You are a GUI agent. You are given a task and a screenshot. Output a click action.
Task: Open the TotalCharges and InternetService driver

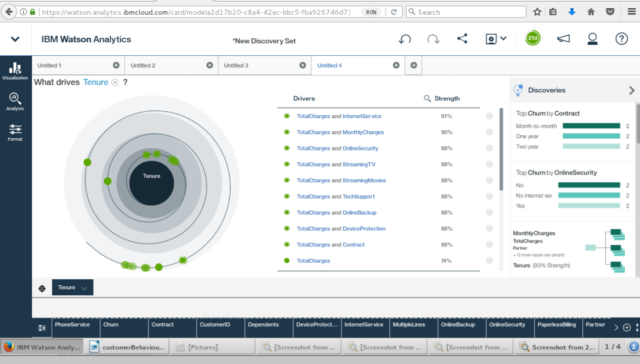point(339,116)
